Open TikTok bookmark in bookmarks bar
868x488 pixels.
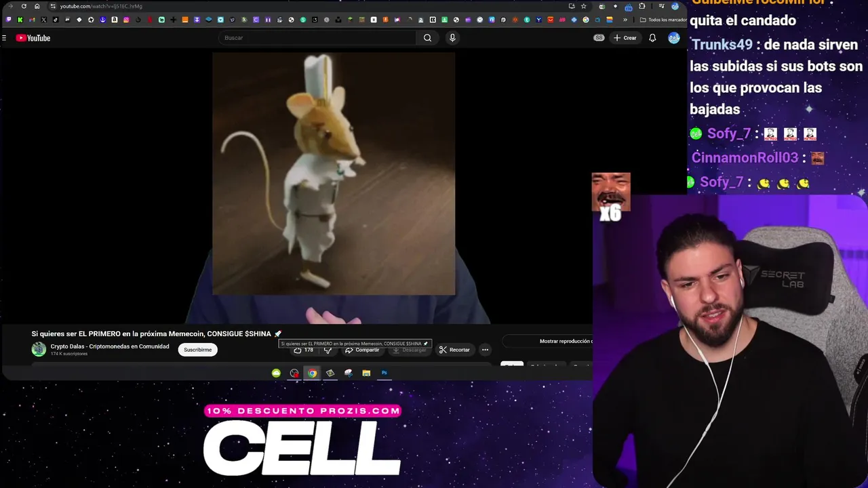[x=56, y=20]
